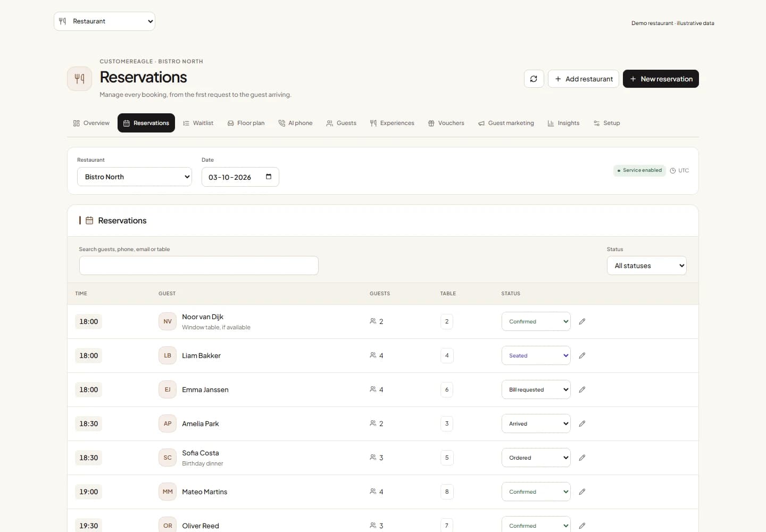Click the Add restaurant button
766x532 pixels.
[x=584, y=79]
